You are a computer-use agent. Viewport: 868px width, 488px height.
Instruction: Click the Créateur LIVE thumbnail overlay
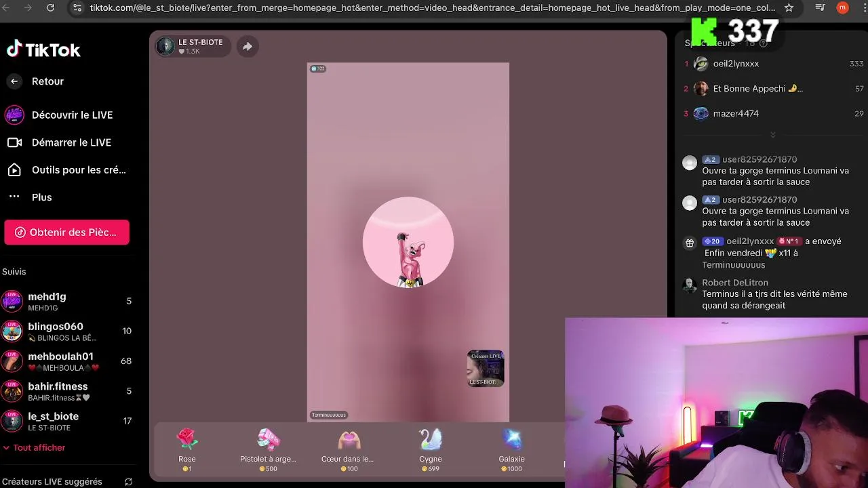(486, 369)
